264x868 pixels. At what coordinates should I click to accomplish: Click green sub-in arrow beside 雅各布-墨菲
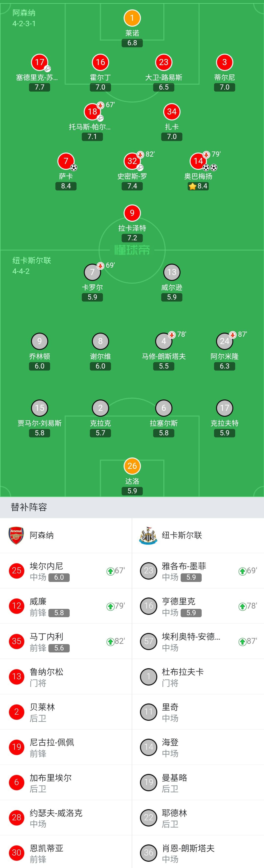pos(242,571)
